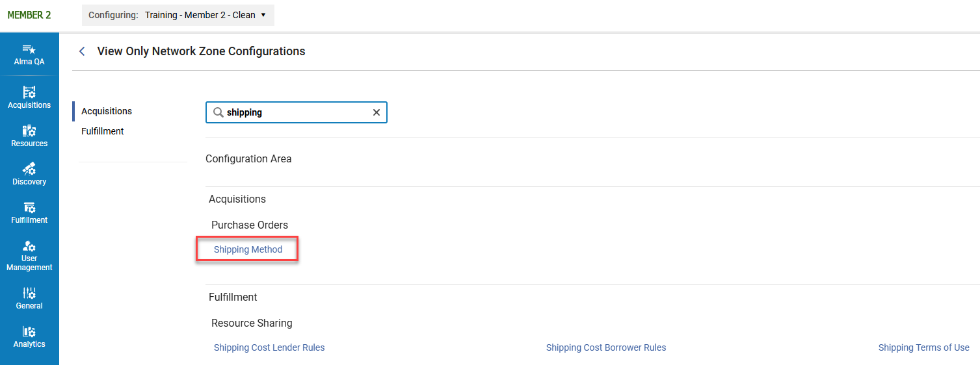This screenshot has height=365, width=980.
Task: Open Resources configuration sidebar icon
Action: tap(29, 135)
